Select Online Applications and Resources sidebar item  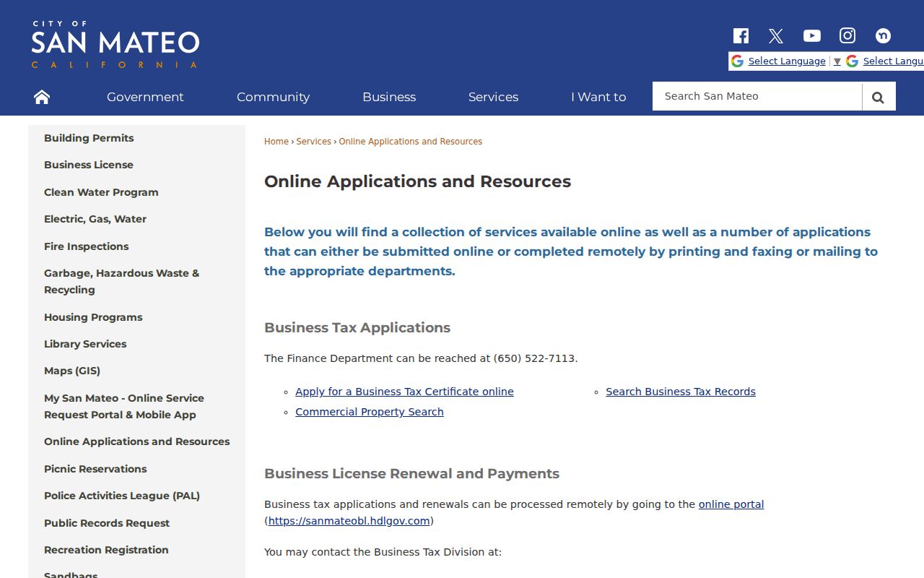coord(137,441)
